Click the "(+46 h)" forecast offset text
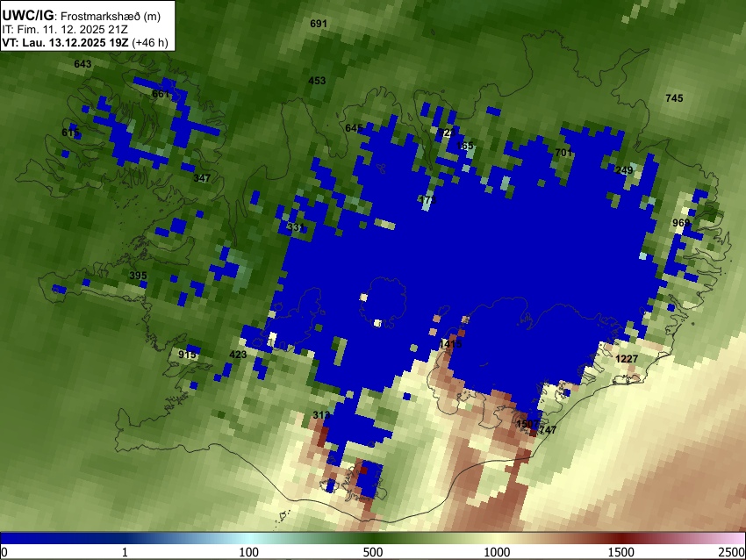 pyautogui.click(x=150, y=42)
